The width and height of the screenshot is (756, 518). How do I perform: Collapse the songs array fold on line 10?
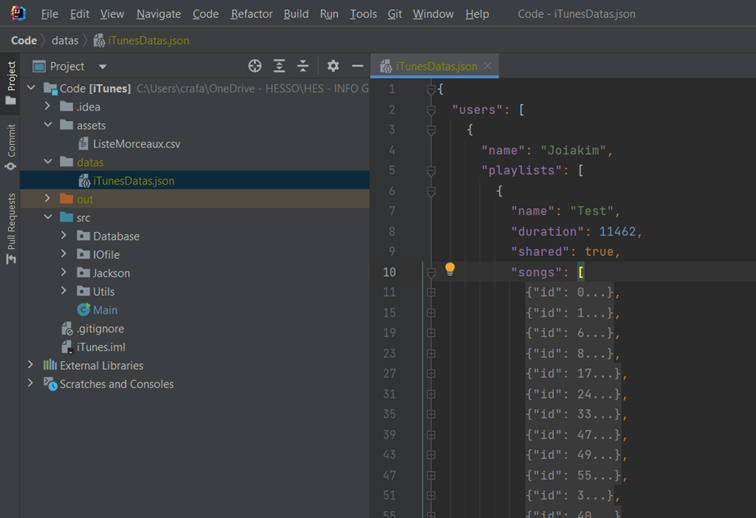pyautogui.click(x=431, y=273)
